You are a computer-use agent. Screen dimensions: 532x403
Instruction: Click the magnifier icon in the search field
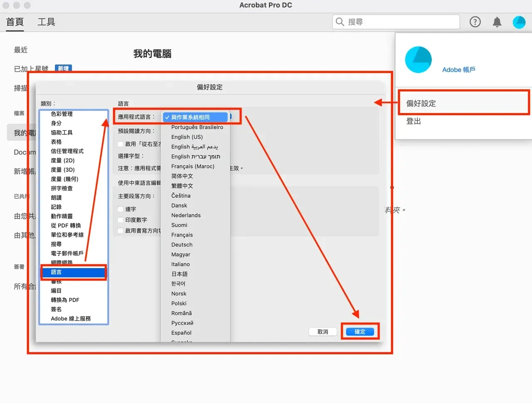click(x=340, y=22)
